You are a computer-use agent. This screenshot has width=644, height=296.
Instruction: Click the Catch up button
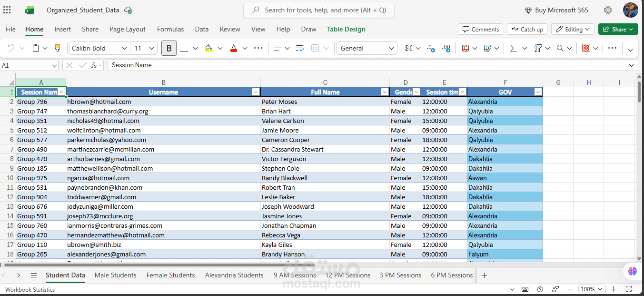(x=527, y=29)
